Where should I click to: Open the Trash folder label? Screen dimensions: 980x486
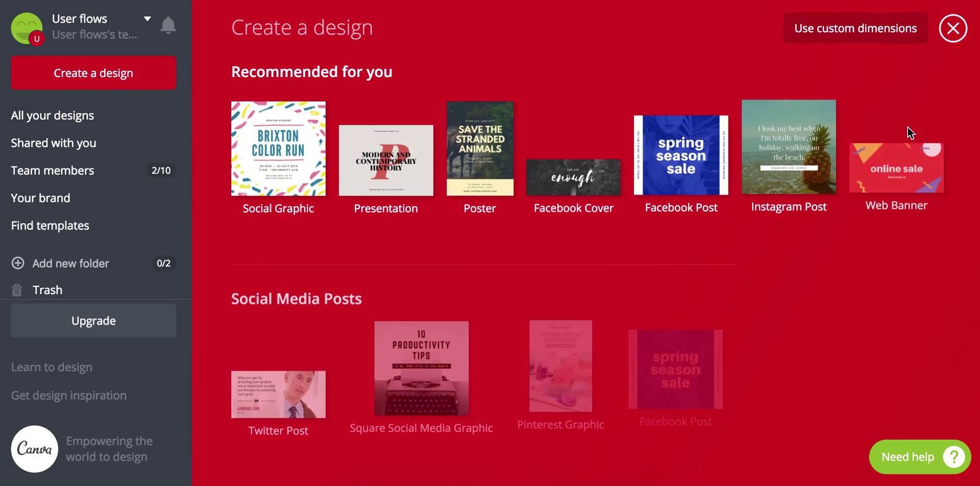coord(47,290)
